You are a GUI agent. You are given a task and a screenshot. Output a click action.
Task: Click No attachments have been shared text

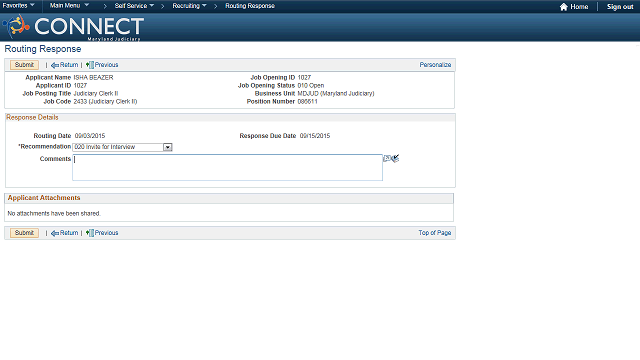pos(54,213)
